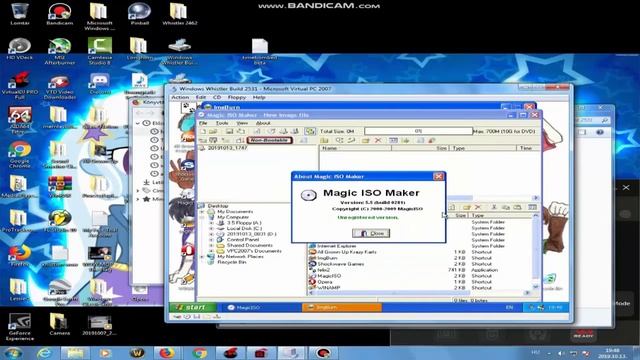Image resolution: width=640 pixels, height=360 pixels.
Task: Click the Type column header in image file list
Action: [x=484, y=148]
